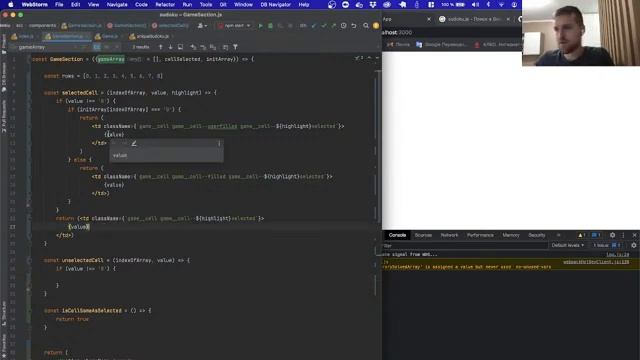
Task: Click the Dropbox icon in menu bar
Action: pyautogui.click(x=373, y=4)
